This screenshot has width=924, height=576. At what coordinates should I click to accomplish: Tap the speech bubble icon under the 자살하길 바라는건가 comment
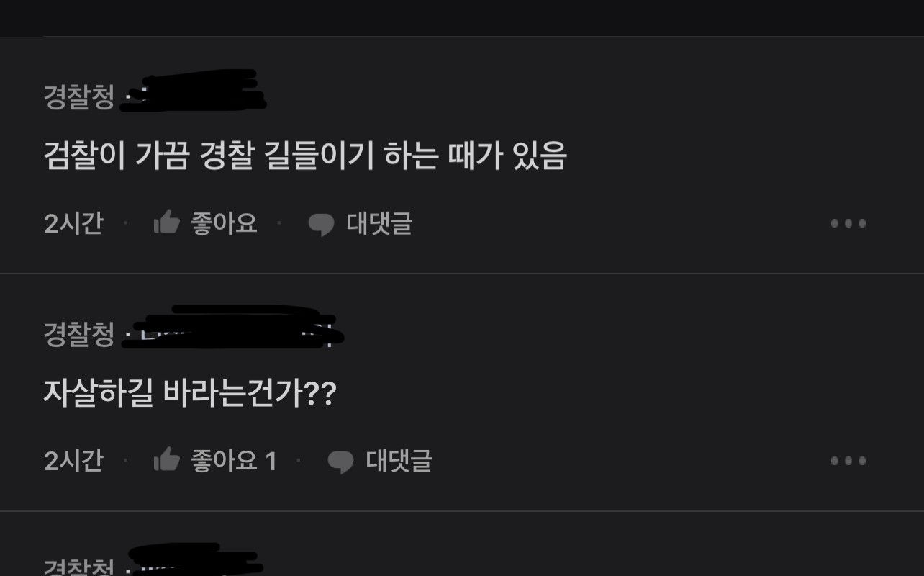click(x=340, y=462)
